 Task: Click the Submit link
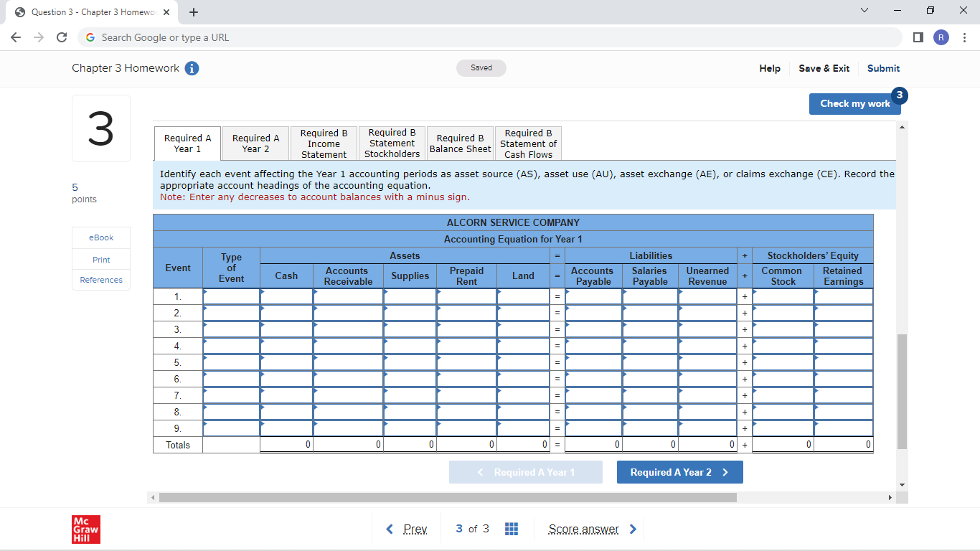[883, 68]
